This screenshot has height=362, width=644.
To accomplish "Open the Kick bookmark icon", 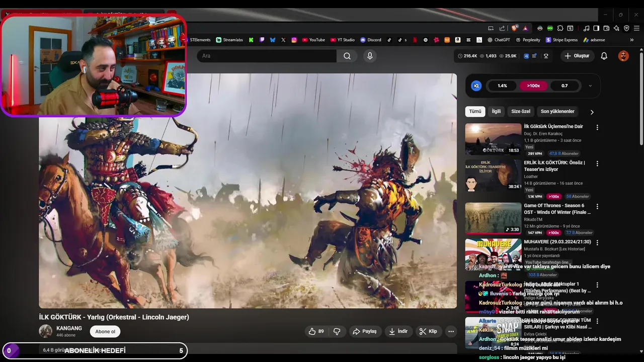I will coord(251,40).
